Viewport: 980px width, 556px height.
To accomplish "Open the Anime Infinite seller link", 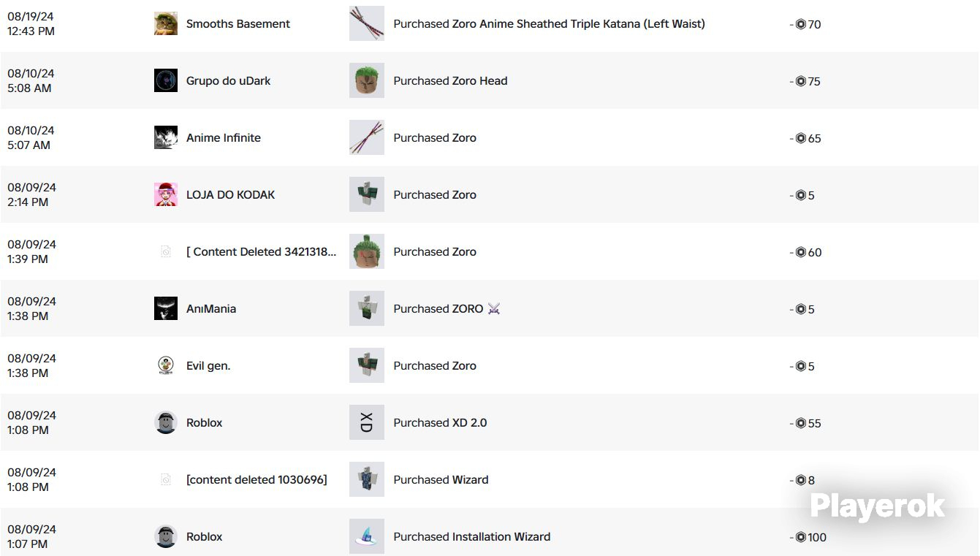I will point(224,138).
